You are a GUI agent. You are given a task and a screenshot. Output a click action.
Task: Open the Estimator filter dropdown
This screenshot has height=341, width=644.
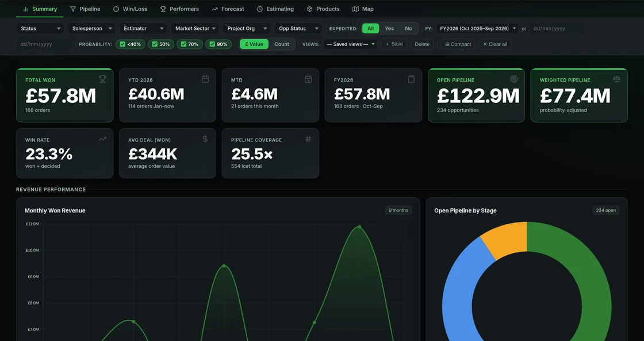[x=143, y=28]
